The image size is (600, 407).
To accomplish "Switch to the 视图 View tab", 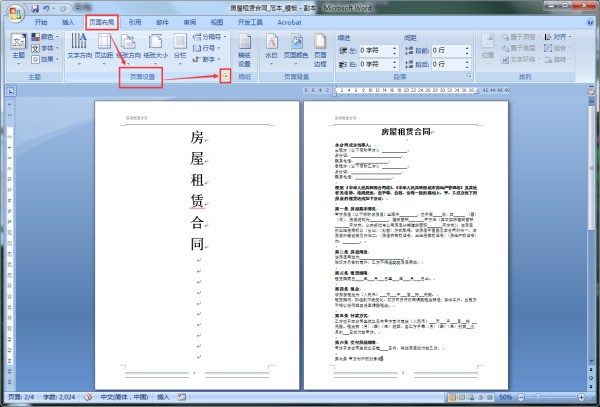I will pos(217,22).
